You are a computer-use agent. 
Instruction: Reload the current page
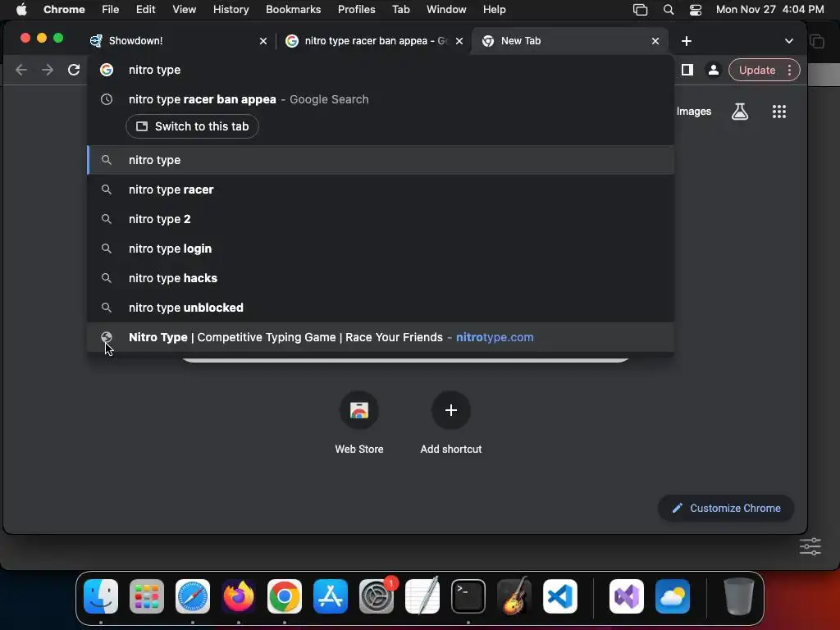[x=74, y=70]
